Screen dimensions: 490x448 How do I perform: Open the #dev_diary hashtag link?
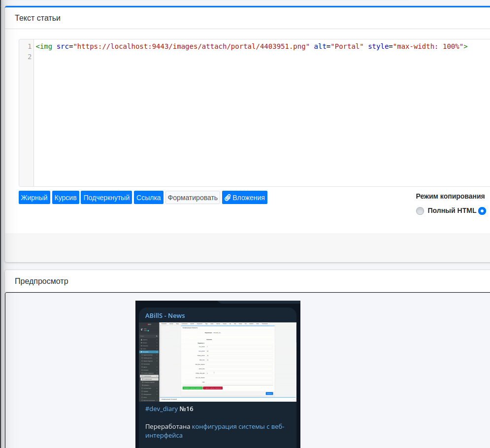click(162, 409)
